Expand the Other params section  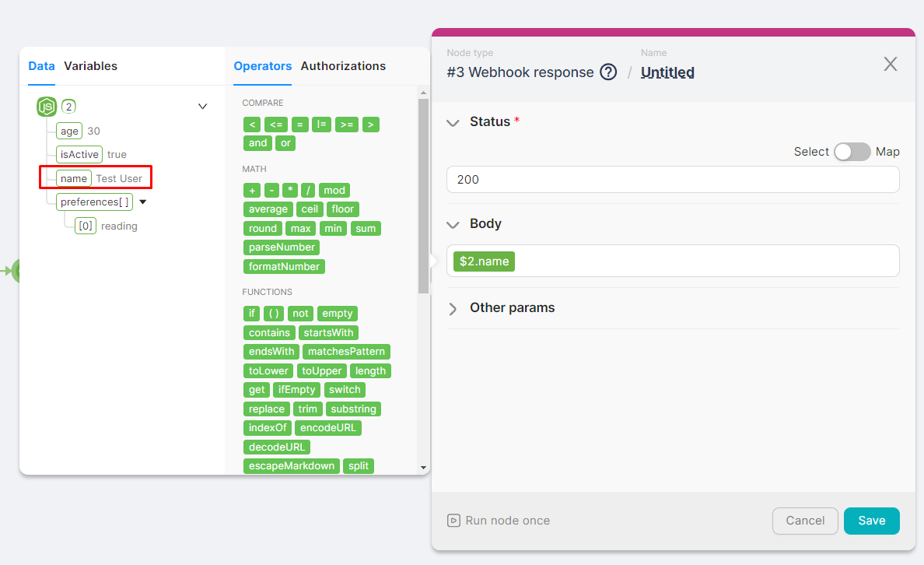pos(453,308)
